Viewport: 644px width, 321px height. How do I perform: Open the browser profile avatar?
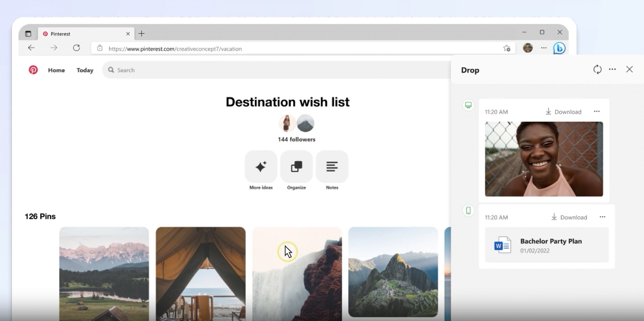pyautogui.click(x=528, y=48)
